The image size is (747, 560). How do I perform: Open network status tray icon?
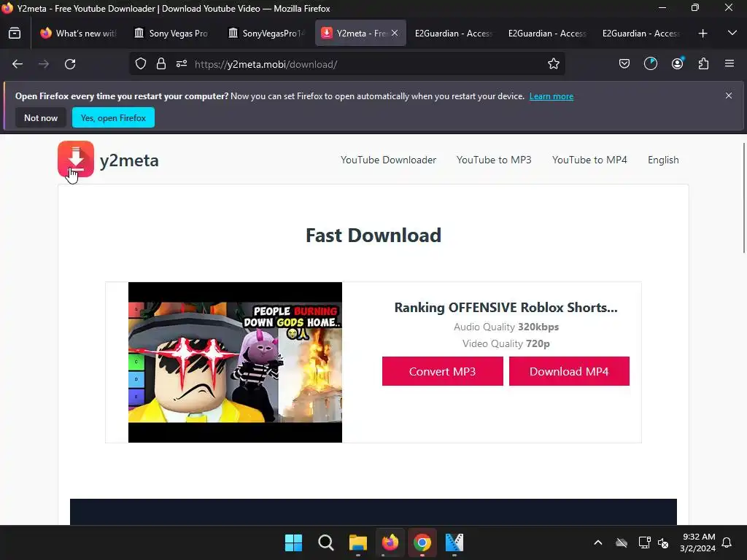[644, 542]
